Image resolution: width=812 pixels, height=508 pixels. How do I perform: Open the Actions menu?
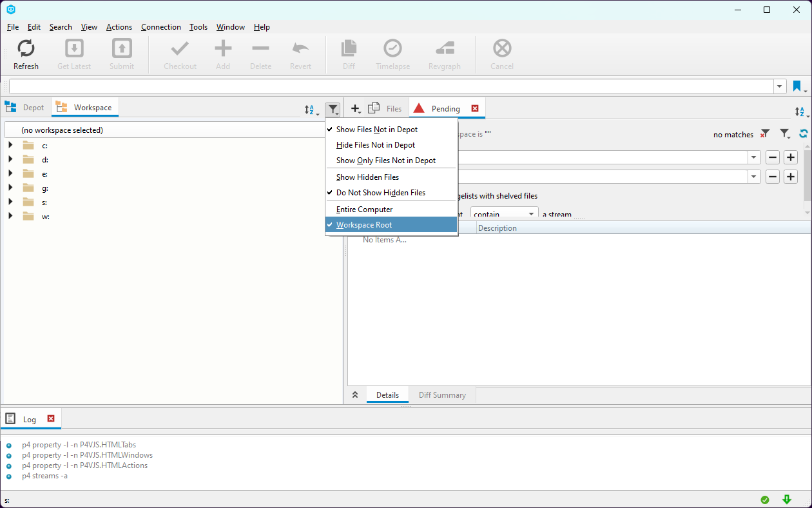pos(119,27)
